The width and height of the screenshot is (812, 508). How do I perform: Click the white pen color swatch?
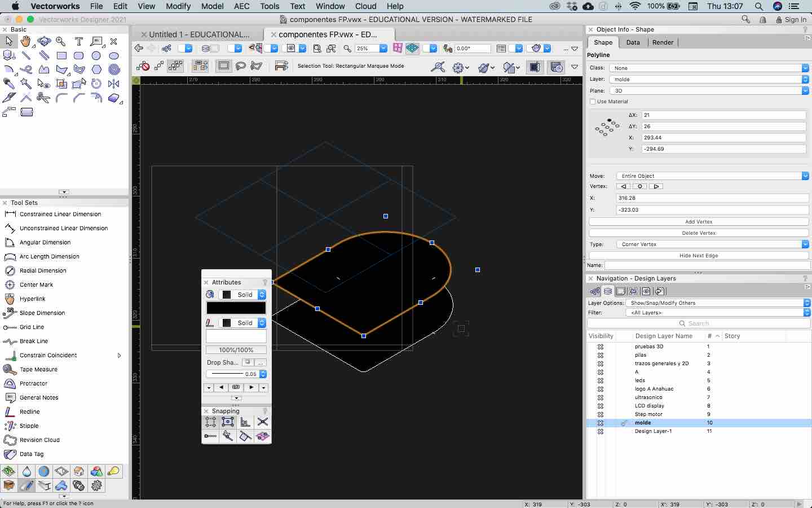(x=236, y=336)
